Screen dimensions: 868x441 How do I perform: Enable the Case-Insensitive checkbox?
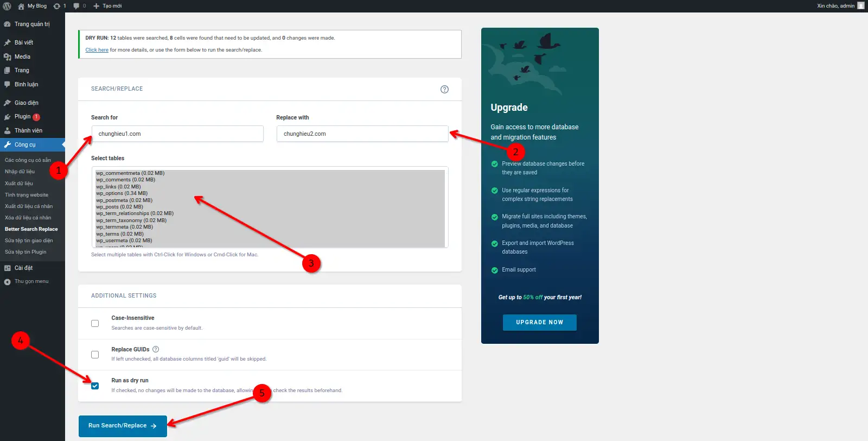(x=95, y=323)
